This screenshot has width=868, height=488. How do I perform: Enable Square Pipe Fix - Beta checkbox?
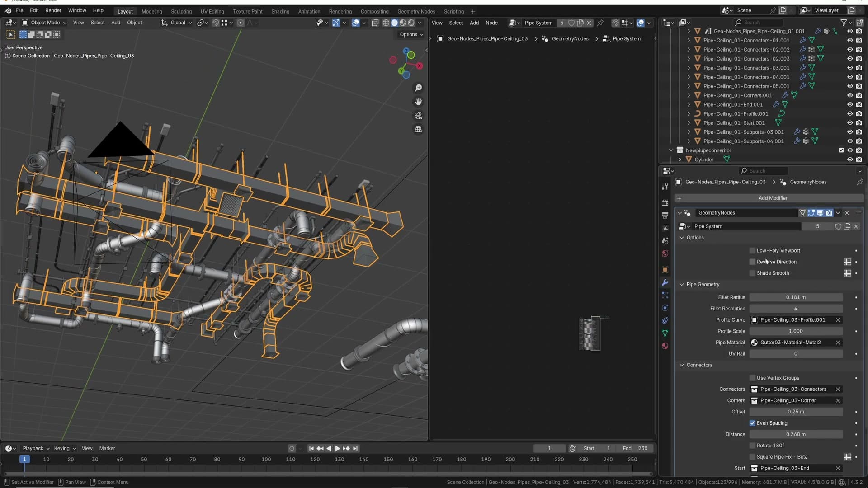click(x=752, y=457)
